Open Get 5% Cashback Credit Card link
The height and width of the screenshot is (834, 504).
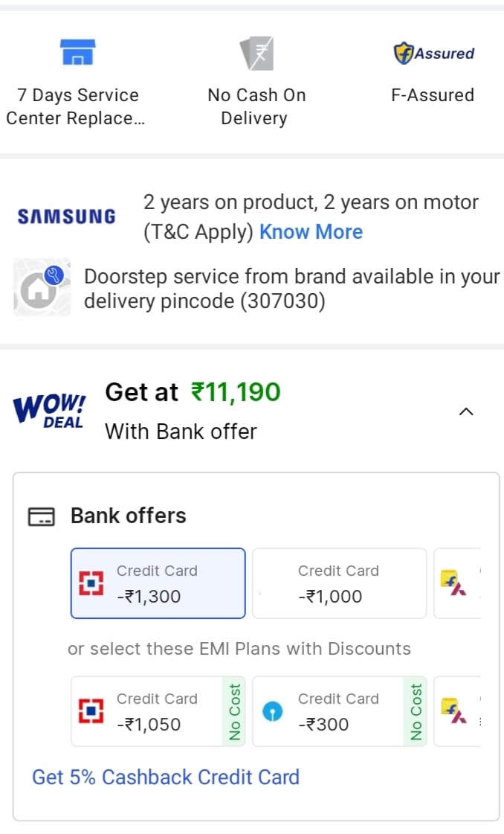(165, 777)
